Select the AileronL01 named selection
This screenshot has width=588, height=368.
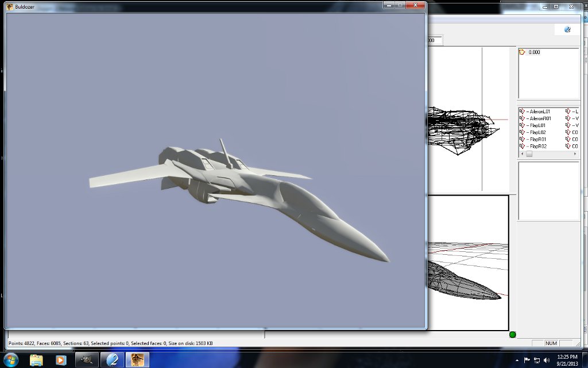(x=538, y=112)
